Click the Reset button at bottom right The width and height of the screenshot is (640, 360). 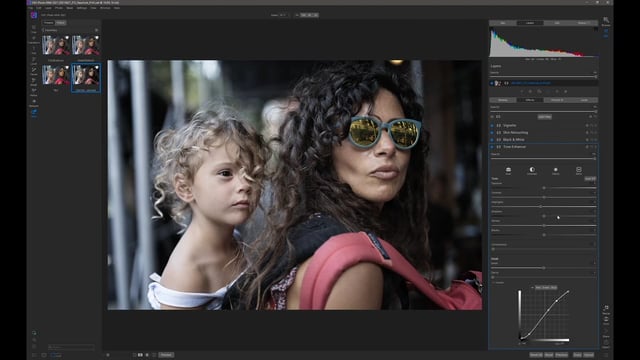click(549, 355)
